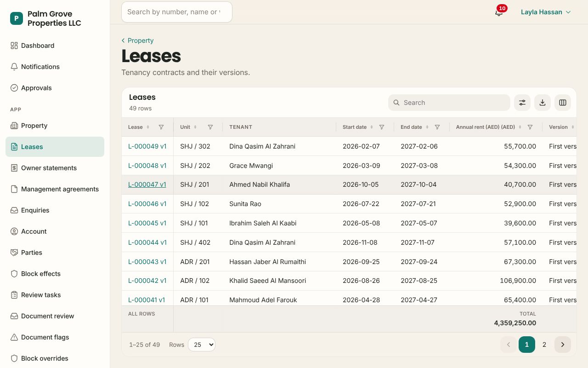588x368 pixels.
Task: Open the Rows per page dropdown
Action: pyautogui.click(x=202, y=345)
